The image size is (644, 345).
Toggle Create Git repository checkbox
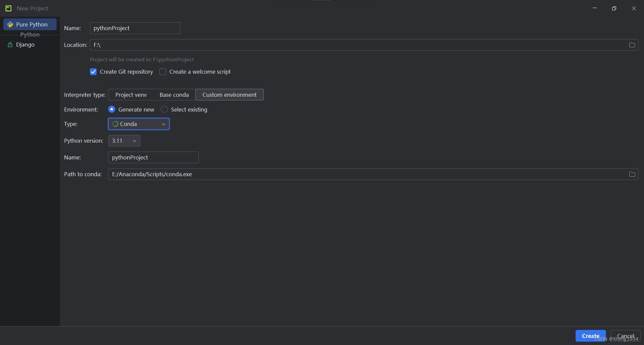coord(93,72)
